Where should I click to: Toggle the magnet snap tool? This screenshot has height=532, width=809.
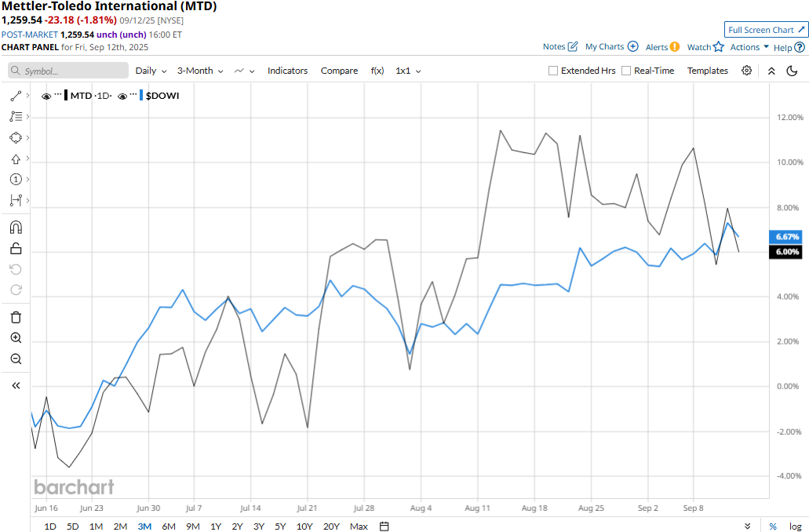pyautogui.click(x=16, y=228)
